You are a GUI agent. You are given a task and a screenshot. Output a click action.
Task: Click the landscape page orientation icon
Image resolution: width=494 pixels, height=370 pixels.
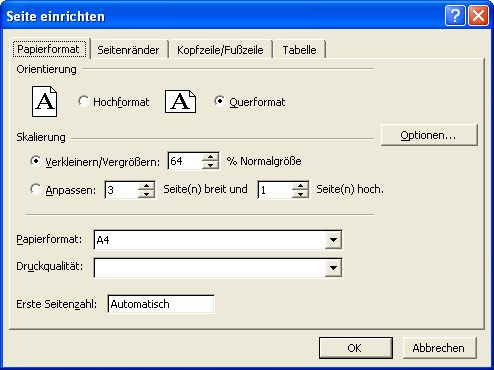click(180, 101)
